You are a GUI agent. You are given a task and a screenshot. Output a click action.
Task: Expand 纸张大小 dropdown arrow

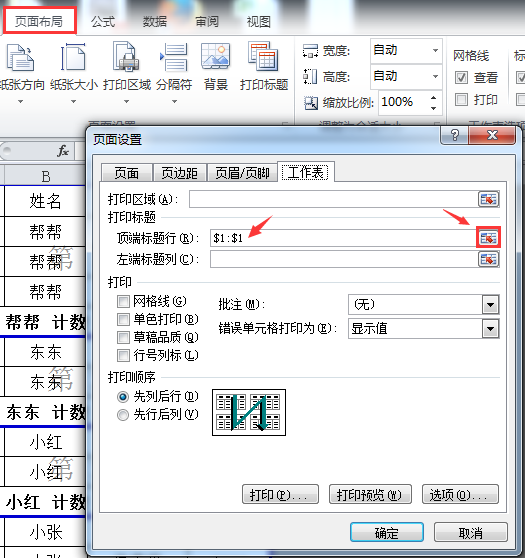pyautogui.click(x=73, y=101)
